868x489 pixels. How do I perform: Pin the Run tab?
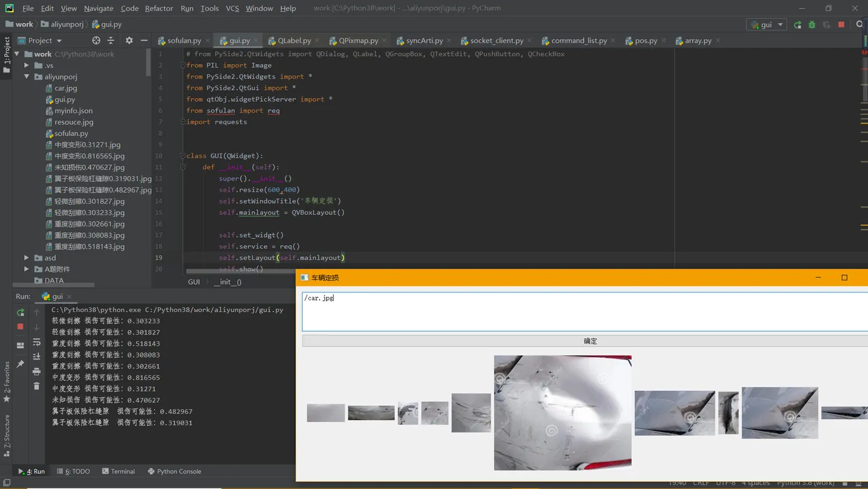pos(20,364)
